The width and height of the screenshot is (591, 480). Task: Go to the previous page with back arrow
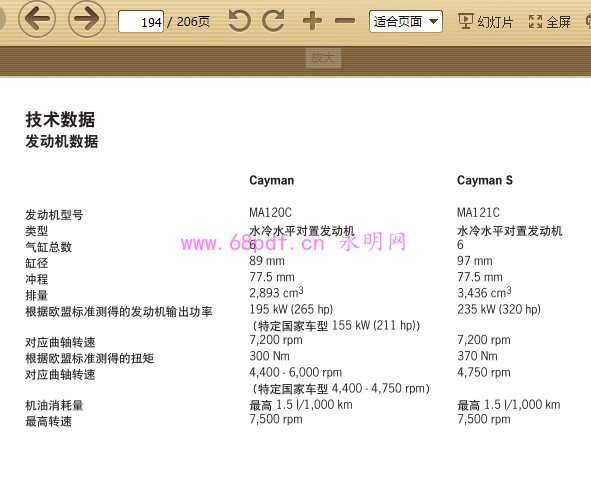click(37, 19)
